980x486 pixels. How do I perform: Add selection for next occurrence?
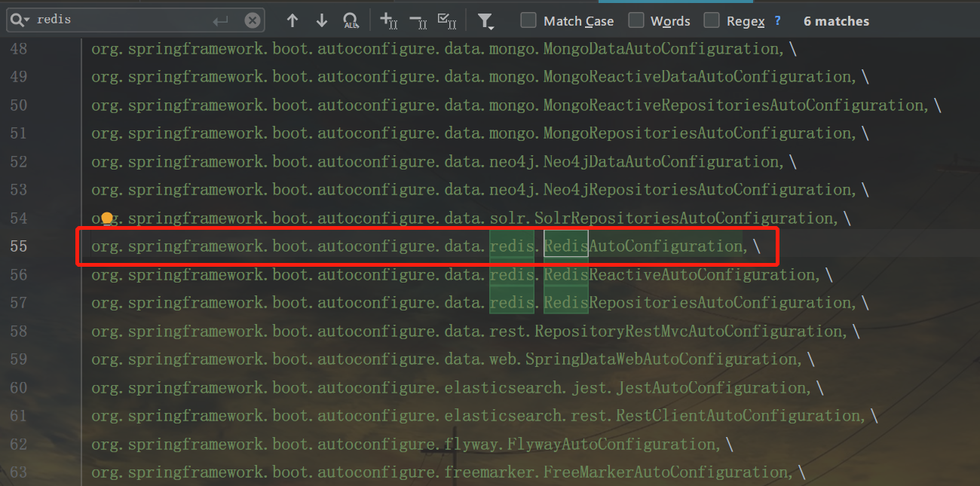pos(388,20)
